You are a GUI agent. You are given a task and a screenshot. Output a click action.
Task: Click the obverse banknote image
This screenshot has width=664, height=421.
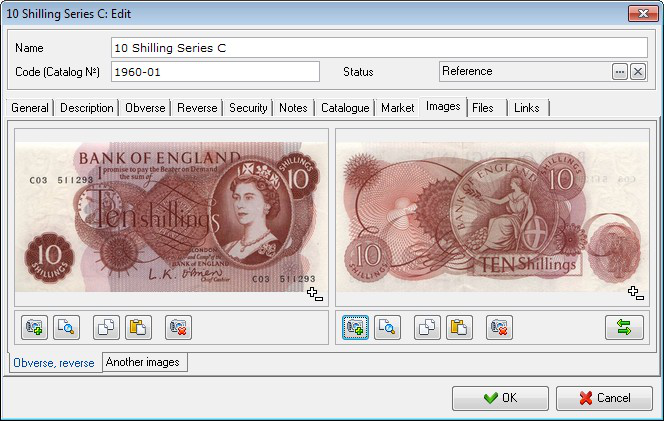pos(171,217)
